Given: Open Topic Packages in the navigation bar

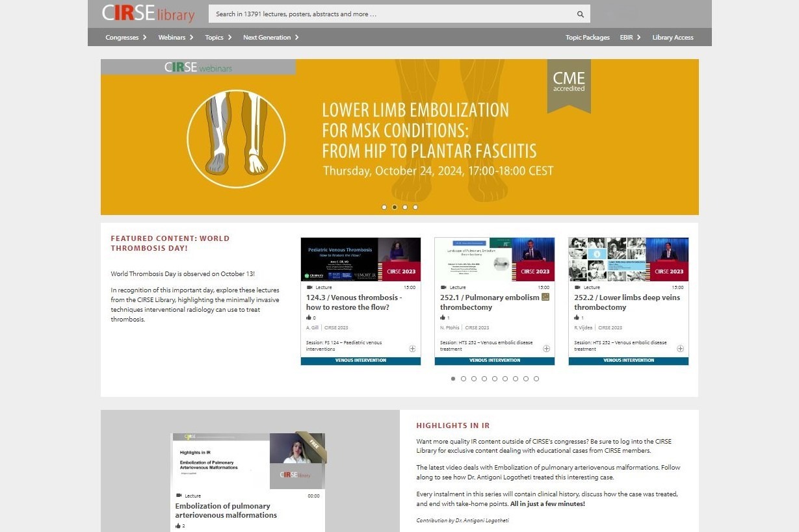Looking at the screenshot, I should coord(588,37).
